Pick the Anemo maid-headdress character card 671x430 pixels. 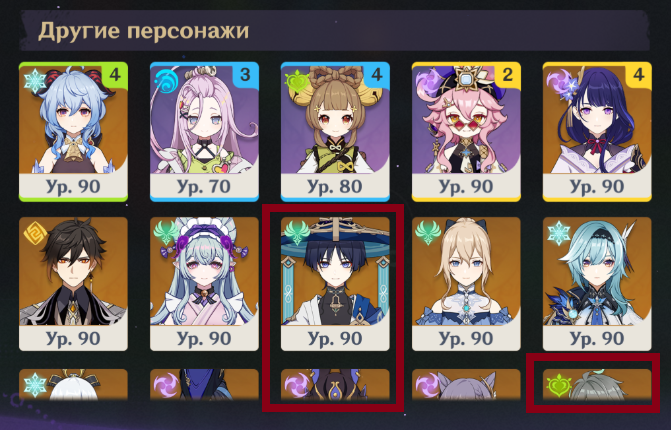coord(204,284)
